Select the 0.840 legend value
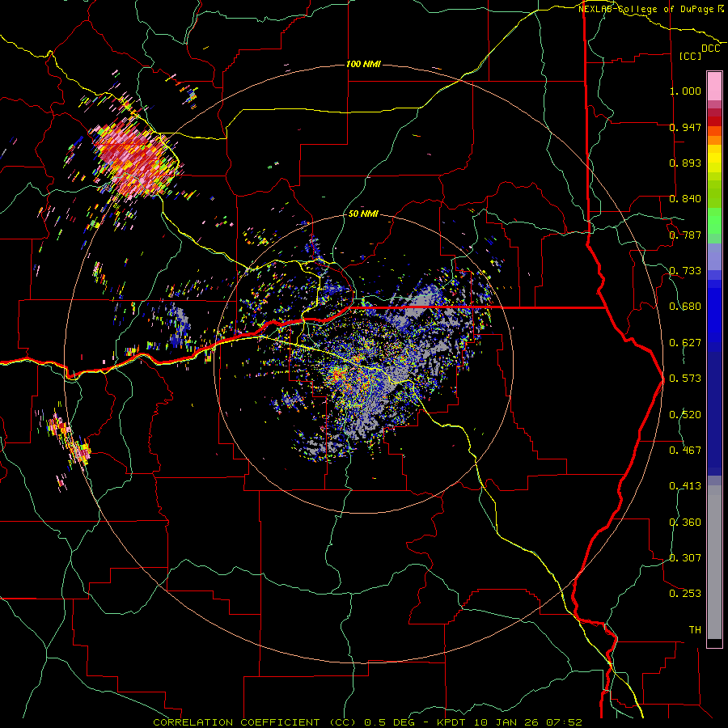Viewport: 728px width, 728px height. pyautogui.click(x=685, y=199)
